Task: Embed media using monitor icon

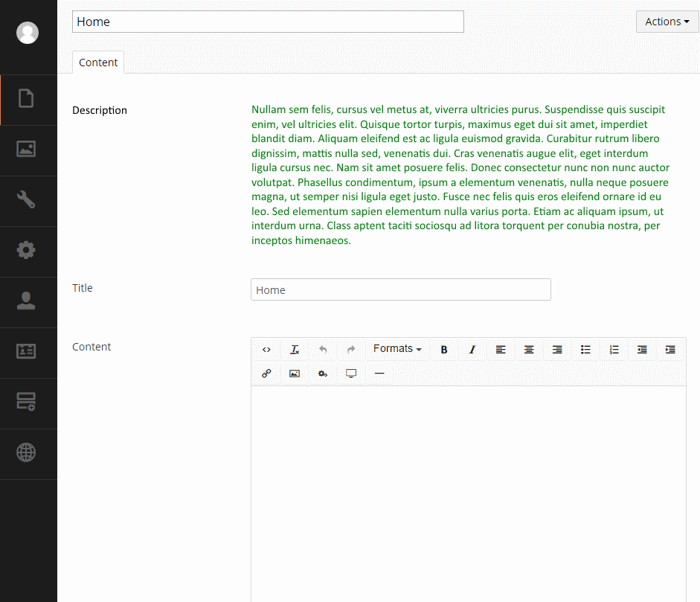Action: click(x=351, y=374)
